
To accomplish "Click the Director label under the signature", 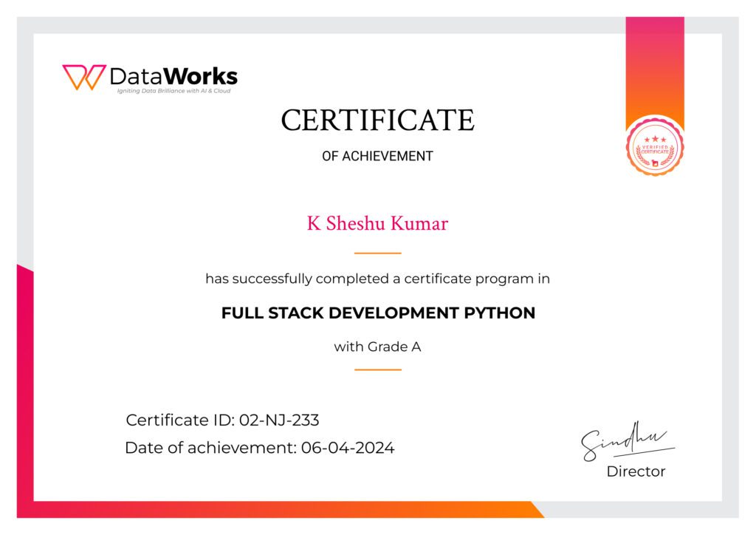I will (636, 471).
